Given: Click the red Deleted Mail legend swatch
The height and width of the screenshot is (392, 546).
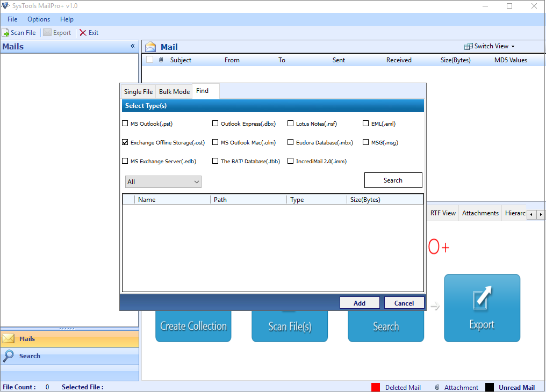Looking at the screenshot, I should (x=376, y=387).
